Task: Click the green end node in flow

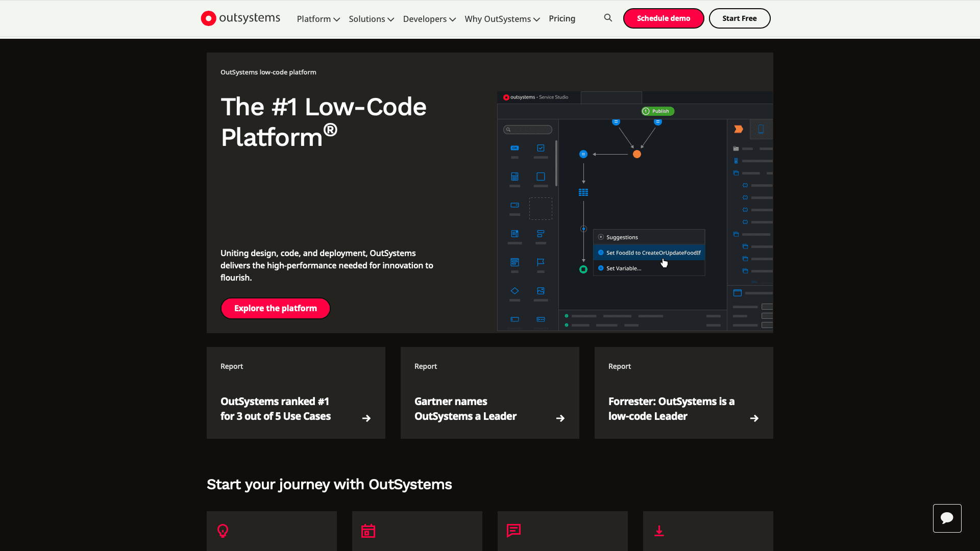Action: (x=583, y=269)
